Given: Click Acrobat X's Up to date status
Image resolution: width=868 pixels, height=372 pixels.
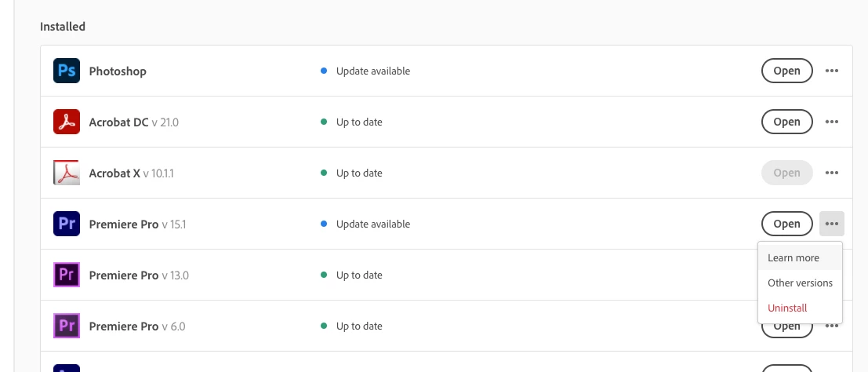Looking at the screenshot, I should click(351, 173).
